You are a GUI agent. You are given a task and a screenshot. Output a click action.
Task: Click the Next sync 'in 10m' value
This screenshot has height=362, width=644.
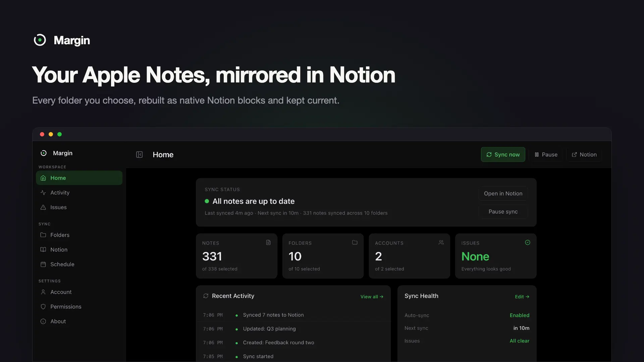click(x=521, y=328)
